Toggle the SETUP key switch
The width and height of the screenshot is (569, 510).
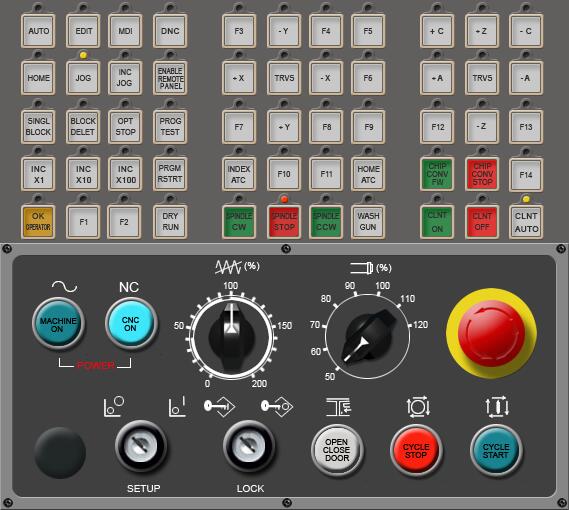pyautogui.click(x=141, y=446)
